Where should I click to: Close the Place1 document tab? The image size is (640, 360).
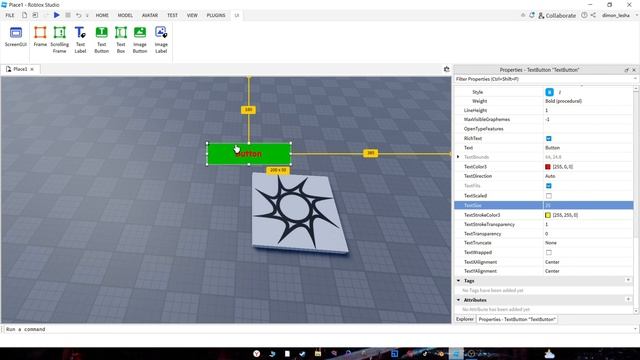[32, 69]
